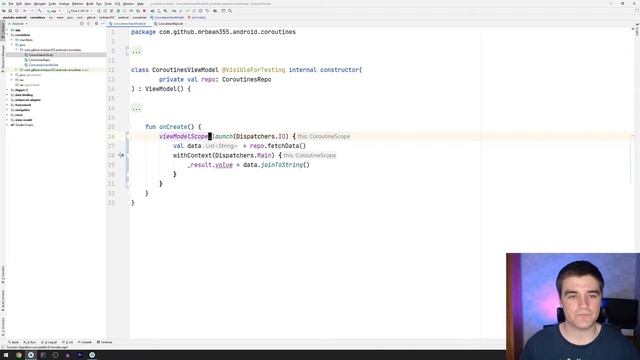Click the Sync/reload toolbar icon
The width and height of the screenshot is (640, 360).
[x=17, y=11]
